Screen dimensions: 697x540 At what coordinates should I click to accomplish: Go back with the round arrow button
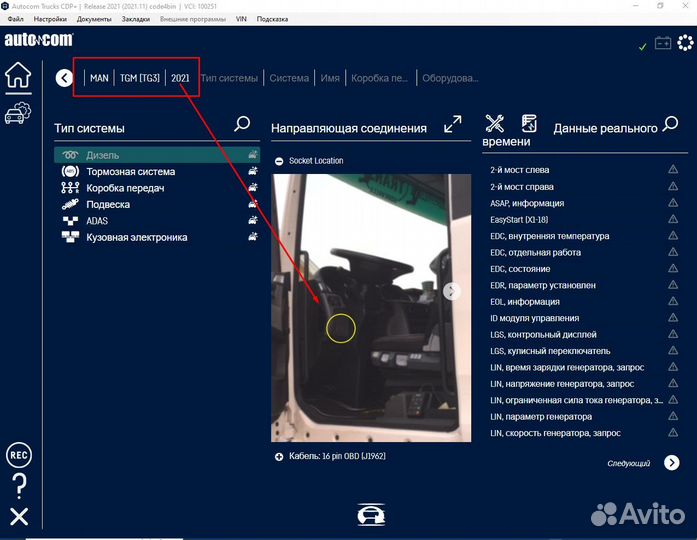(x=64, y=78)
